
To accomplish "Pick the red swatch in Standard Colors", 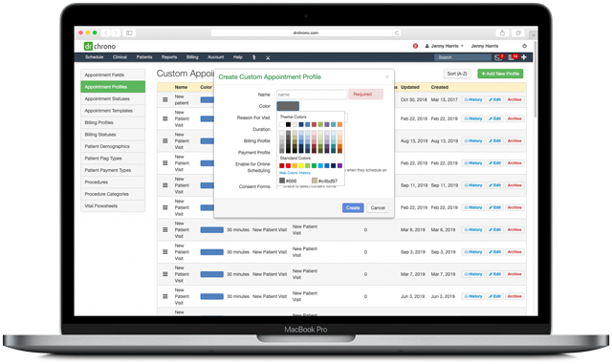I will 288,166.
